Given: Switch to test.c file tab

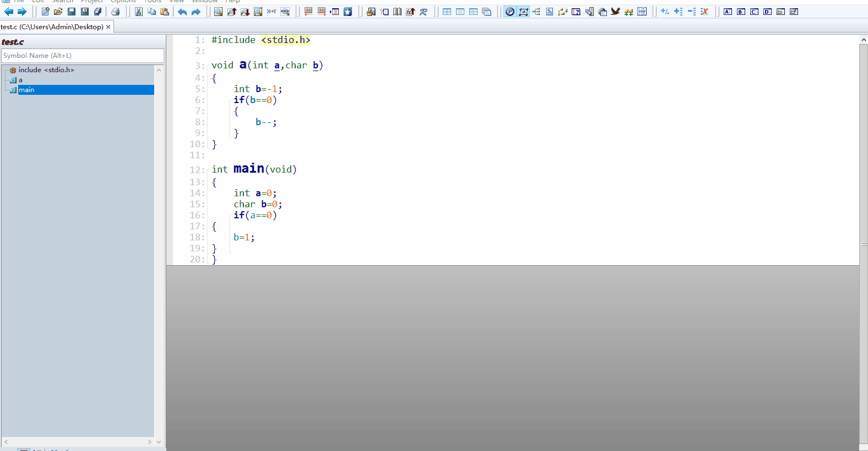Looking at the screenshot, I should 52,26.
